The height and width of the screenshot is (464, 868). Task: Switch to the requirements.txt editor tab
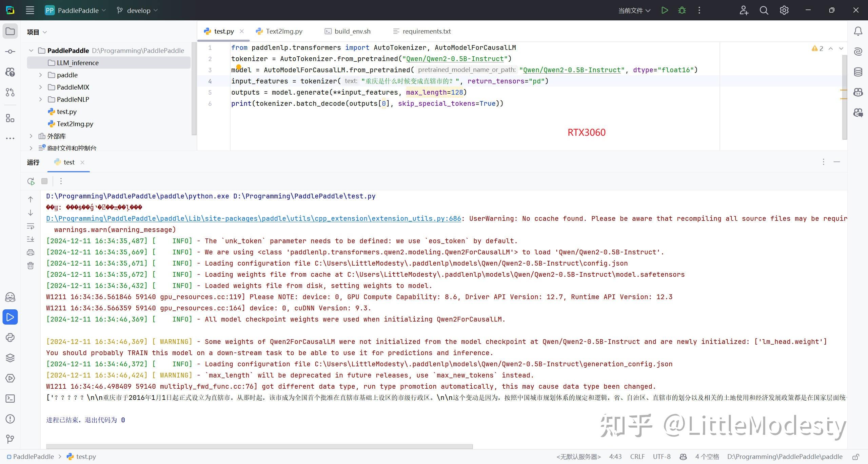point(426,31)
